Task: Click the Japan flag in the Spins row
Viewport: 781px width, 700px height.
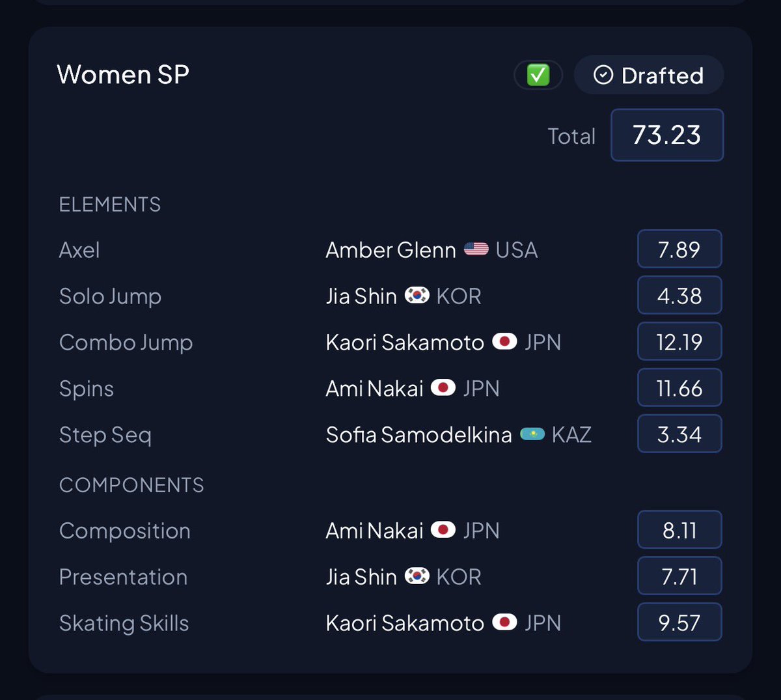Action: pyautogui.click(x=443, y=388)
